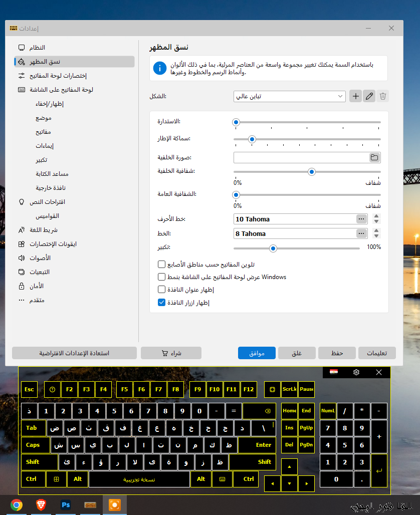
Task: Toggle إظهار عنوان النافذة checkbox
Action: point(161,290)
